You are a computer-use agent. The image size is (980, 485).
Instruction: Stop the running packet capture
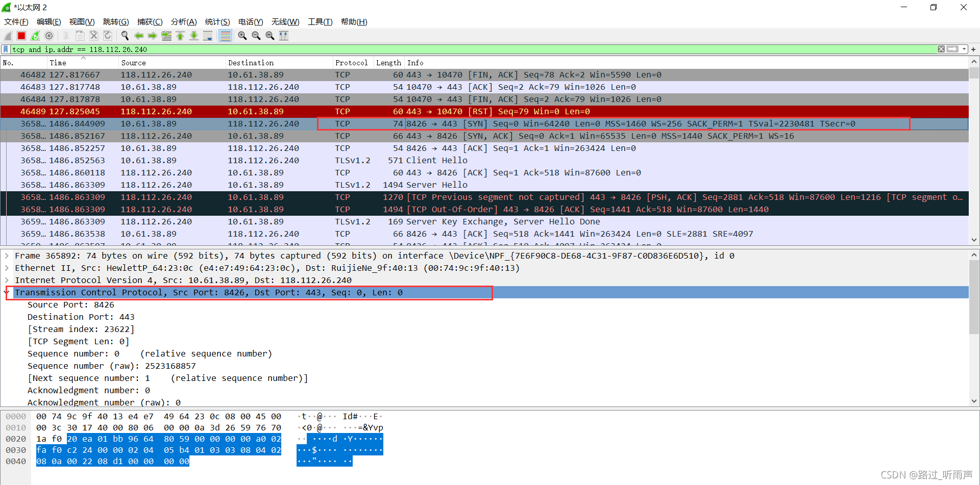click(21, 36)
